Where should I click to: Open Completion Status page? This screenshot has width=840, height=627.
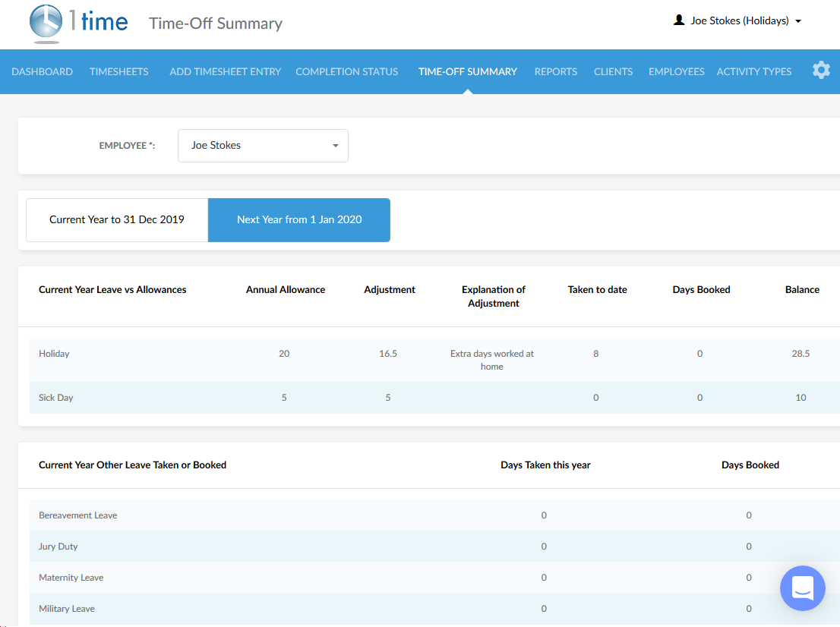pyautogui.click(x=346, y=71)
